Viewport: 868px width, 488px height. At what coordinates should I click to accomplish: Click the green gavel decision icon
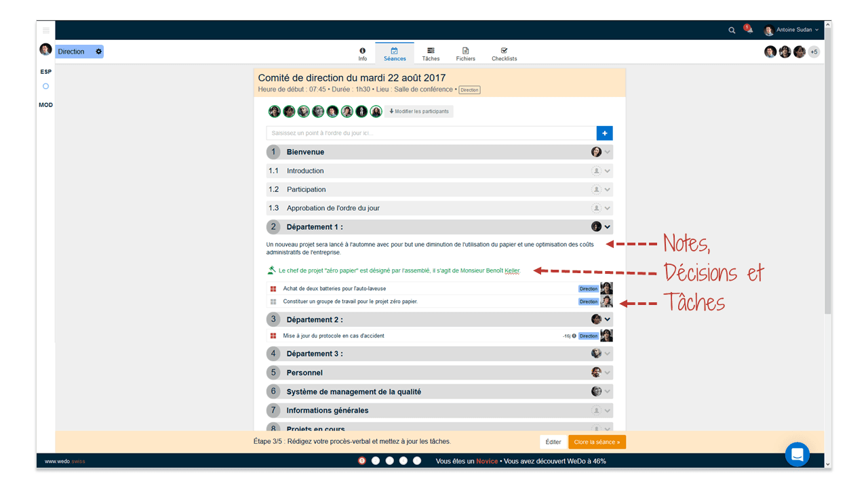272,270
